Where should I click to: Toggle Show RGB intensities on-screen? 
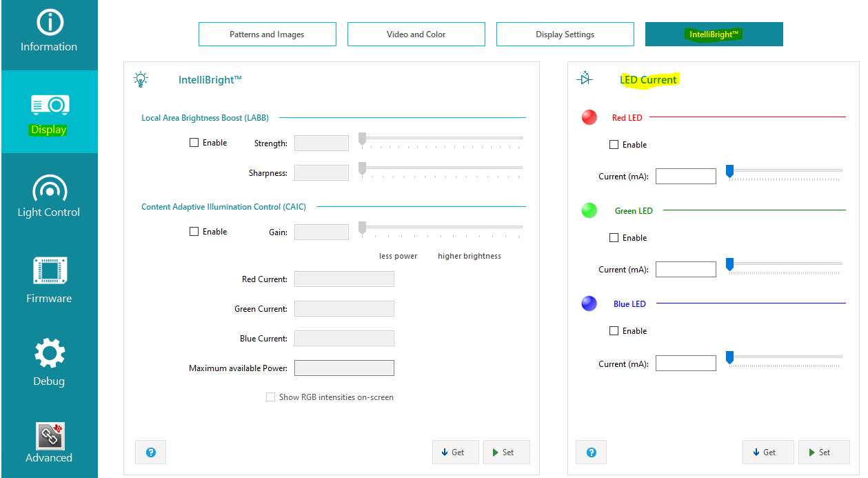[270, 397]
